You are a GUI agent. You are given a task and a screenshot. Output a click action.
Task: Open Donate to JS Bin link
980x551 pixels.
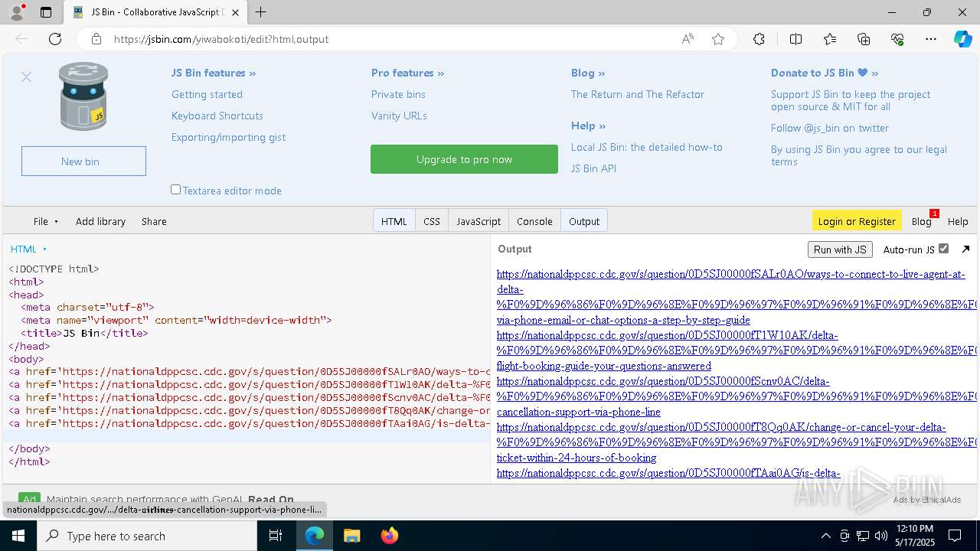click(x=825, y=73)
